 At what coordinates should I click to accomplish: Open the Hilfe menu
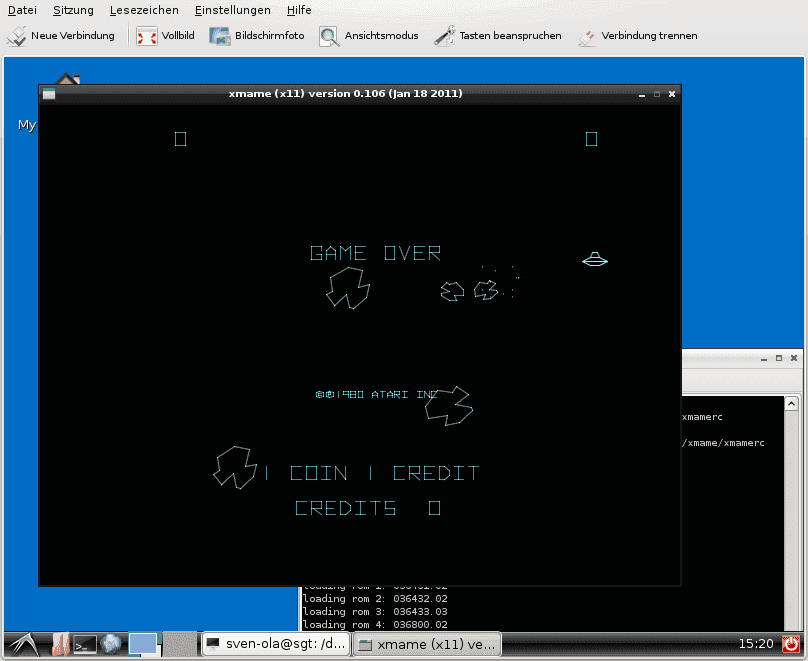[x=299, y=10]
